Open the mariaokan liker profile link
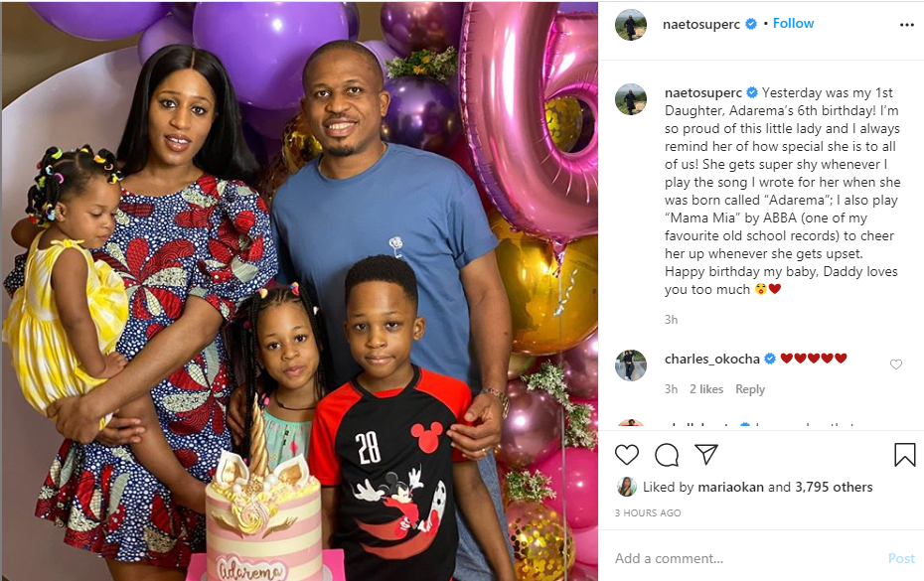Image resolution: width=924 pixels, height=581 pixels. point(730,487)
